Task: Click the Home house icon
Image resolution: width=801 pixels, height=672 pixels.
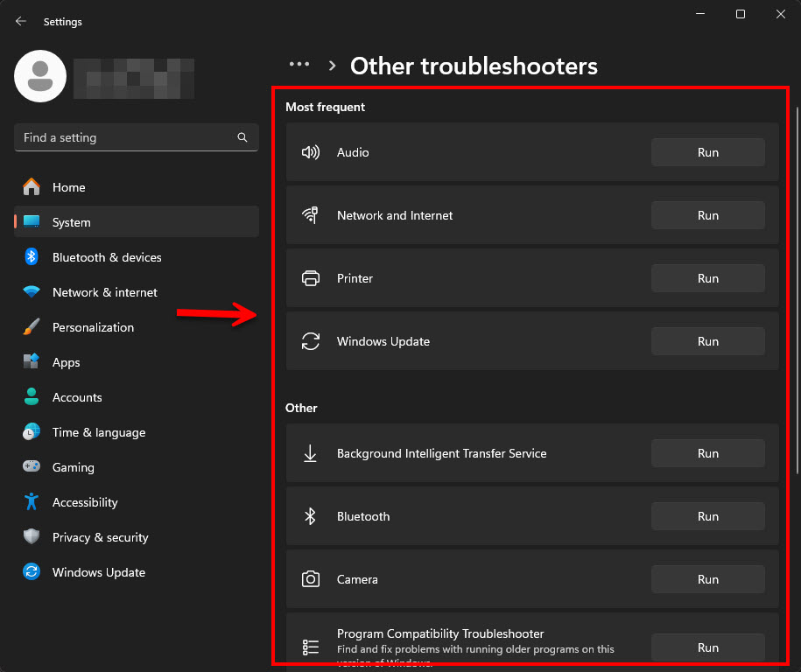Action: (x=32, y=187)
